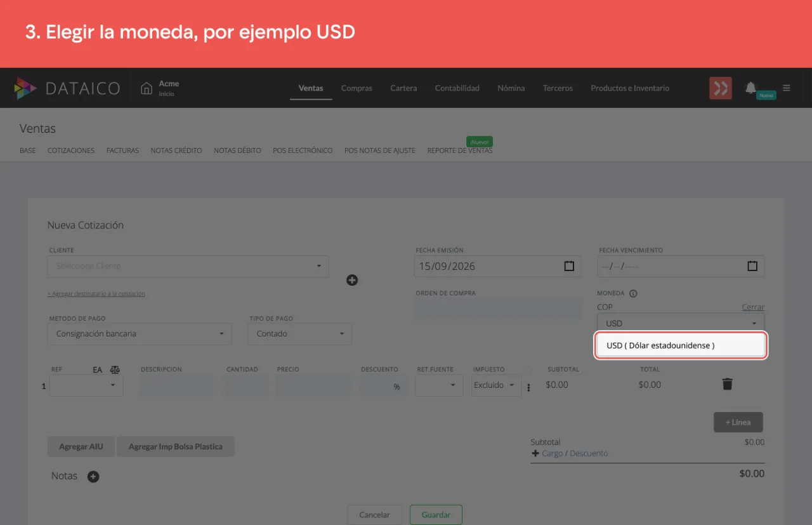Open the Reporte de Ventas tab
Screen dimensions: 812x525
pyautogui.click(x=460, y=150)
